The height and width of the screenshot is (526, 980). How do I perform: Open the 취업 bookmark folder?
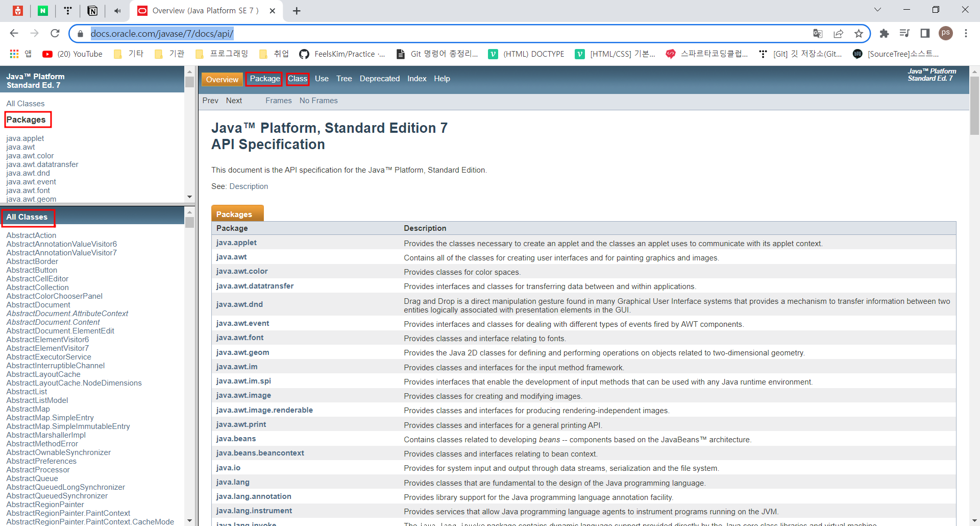click(x=274, y=54)
